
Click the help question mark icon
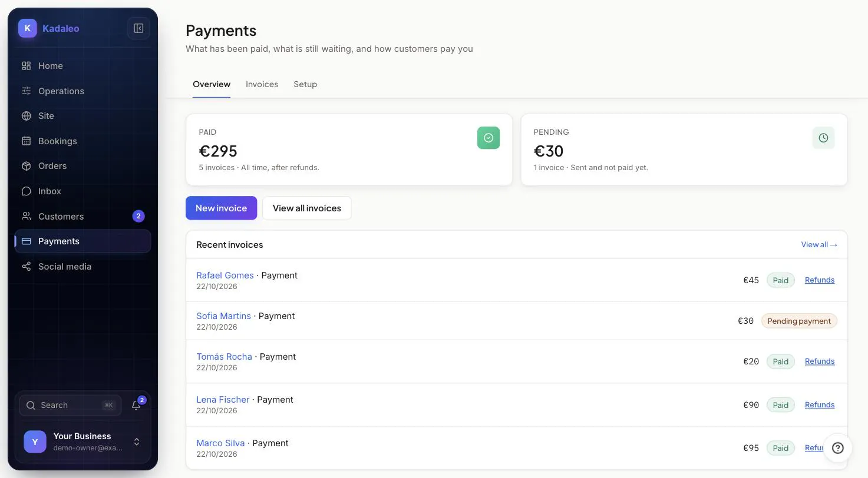click(x=837, y=448)
